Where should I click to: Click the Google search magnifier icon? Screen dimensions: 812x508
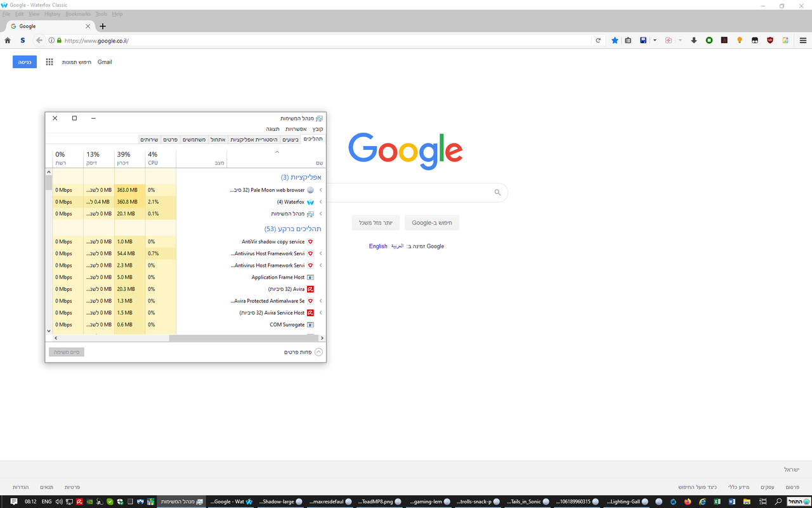pos(497,192)
